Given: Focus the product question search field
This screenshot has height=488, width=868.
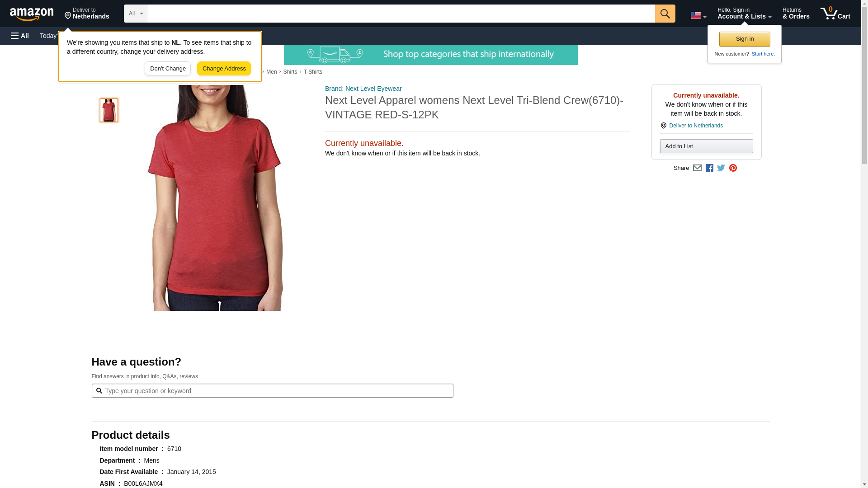Looking at the screenshot, I should (x=272, y=391).
